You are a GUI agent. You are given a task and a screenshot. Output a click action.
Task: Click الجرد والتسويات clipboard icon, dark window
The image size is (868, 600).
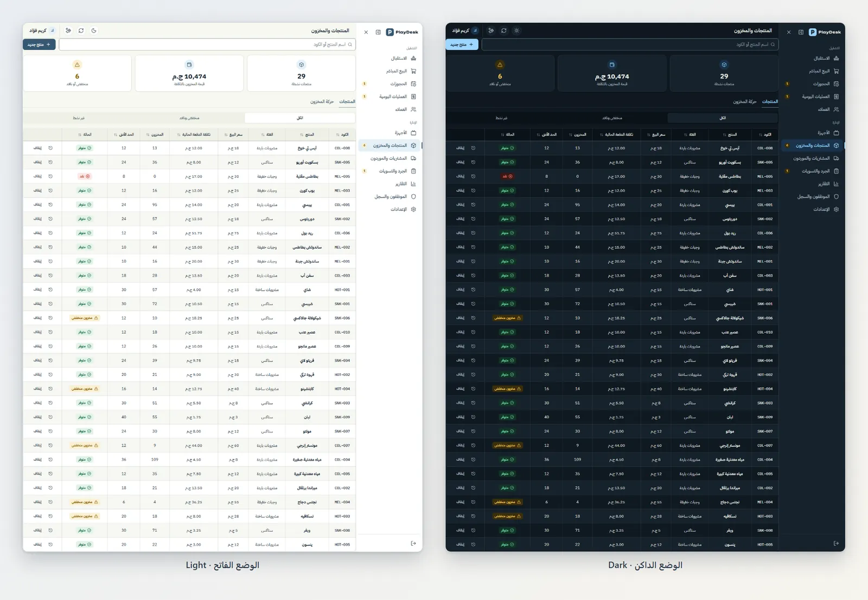[836, 171]
